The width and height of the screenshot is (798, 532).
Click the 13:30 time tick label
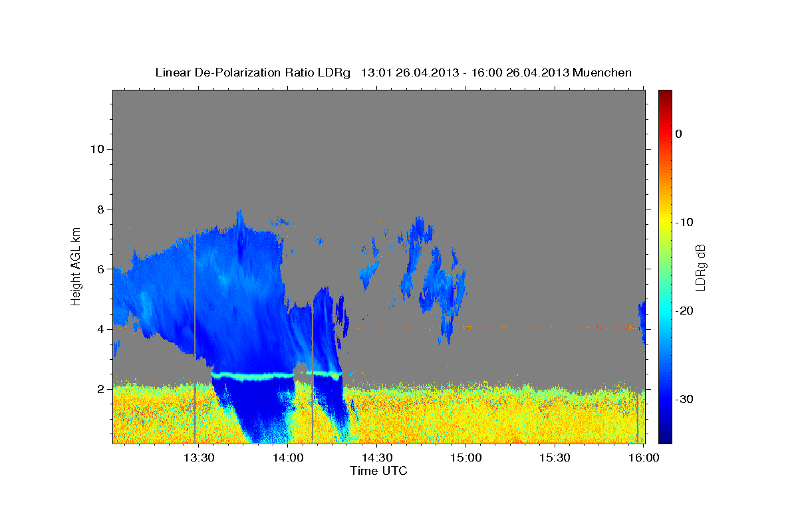(x=199, y=458)
